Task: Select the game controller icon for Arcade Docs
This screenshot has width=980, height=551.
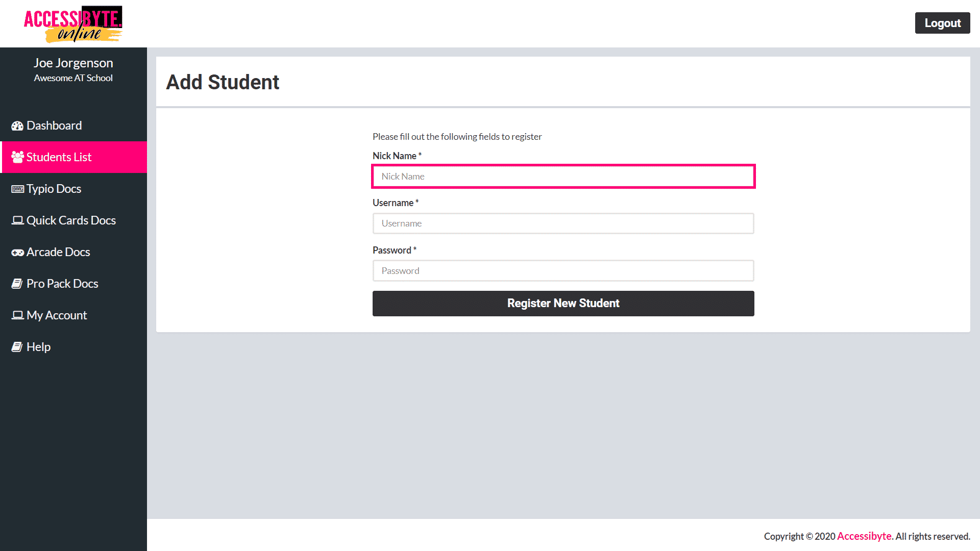Action: [18, 252]
